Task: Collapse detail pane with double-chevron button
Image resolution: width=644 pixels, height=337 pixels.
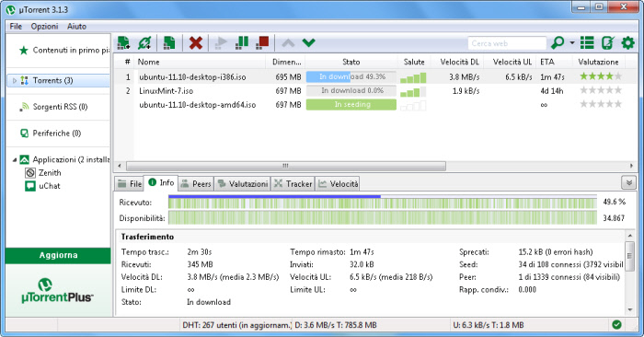Action: coord(628,183)
